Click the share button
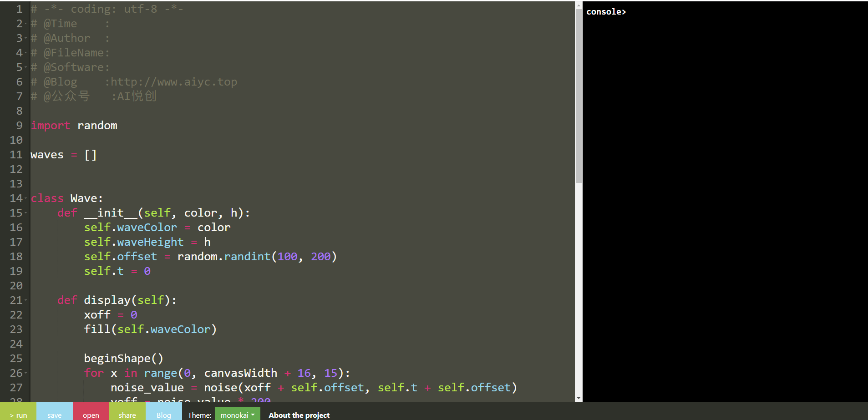The image size is (868, 420). [x=127, y=411]
